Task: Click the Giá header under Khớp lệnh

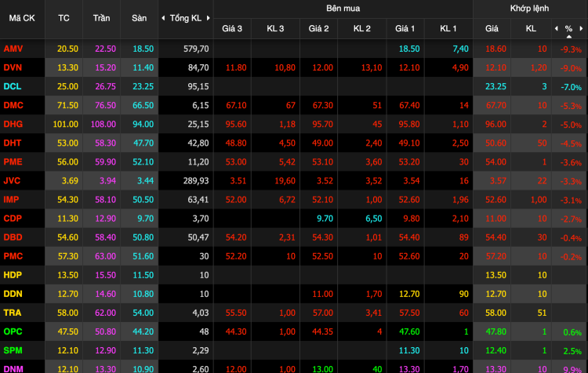Action: tap(492, 28)
